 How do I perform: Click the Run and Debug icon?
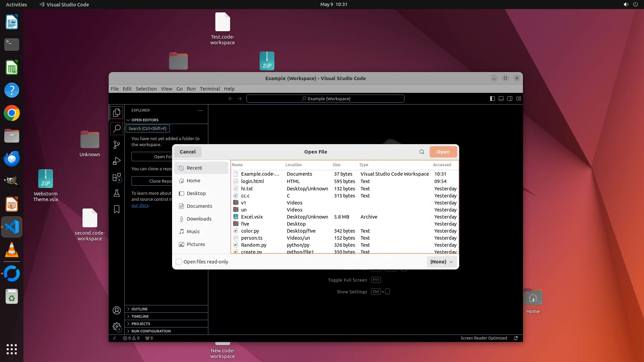click(116, 161)
